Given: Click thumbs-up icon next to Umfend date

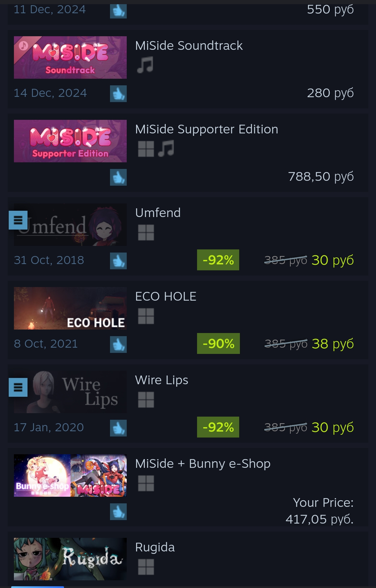Looking at the screenshot, I should point(118,261).
